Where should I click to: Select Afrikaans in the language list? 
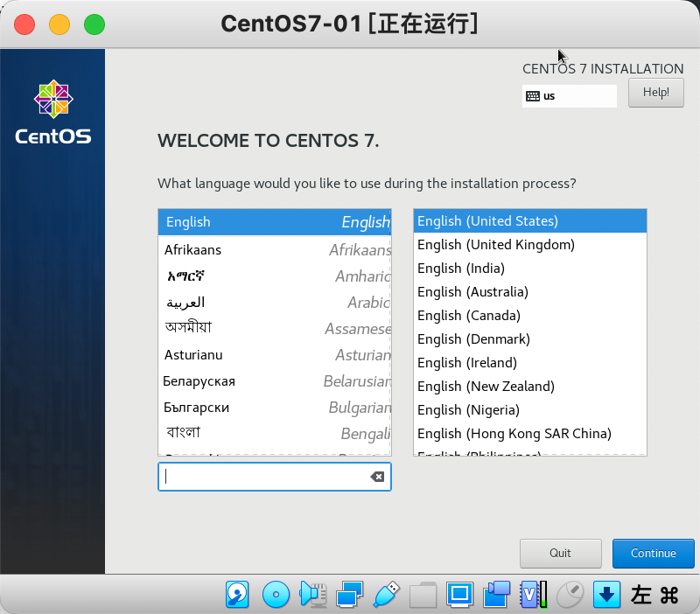pyautogui.click(x=275, y=250)
